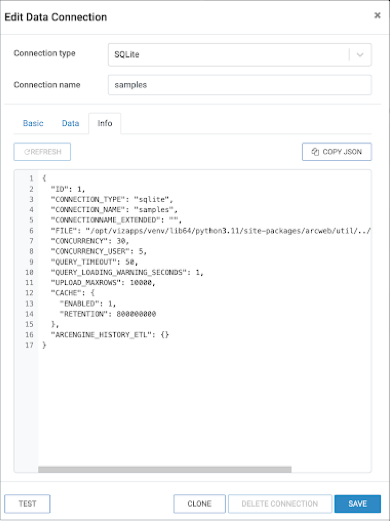This screenshot has width=390, height=521.
Task: Click the SAVE button
Action: pos(357,504)
